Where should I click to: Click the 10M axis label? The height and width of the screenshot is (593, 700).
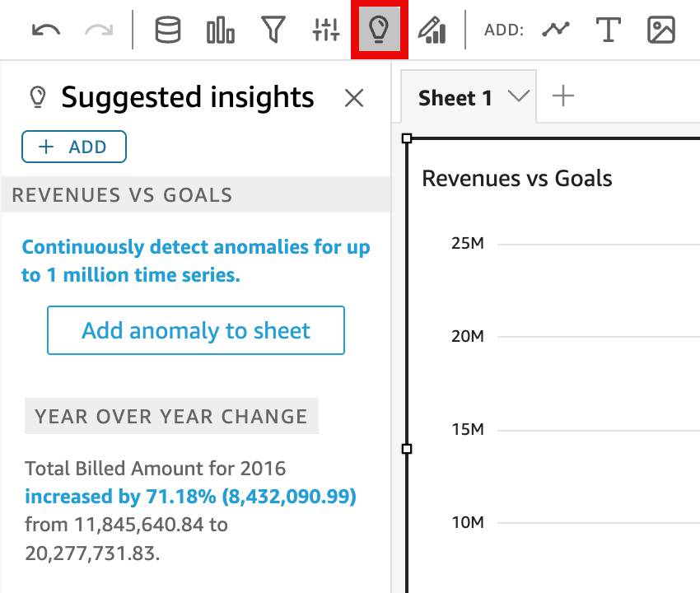468,522
